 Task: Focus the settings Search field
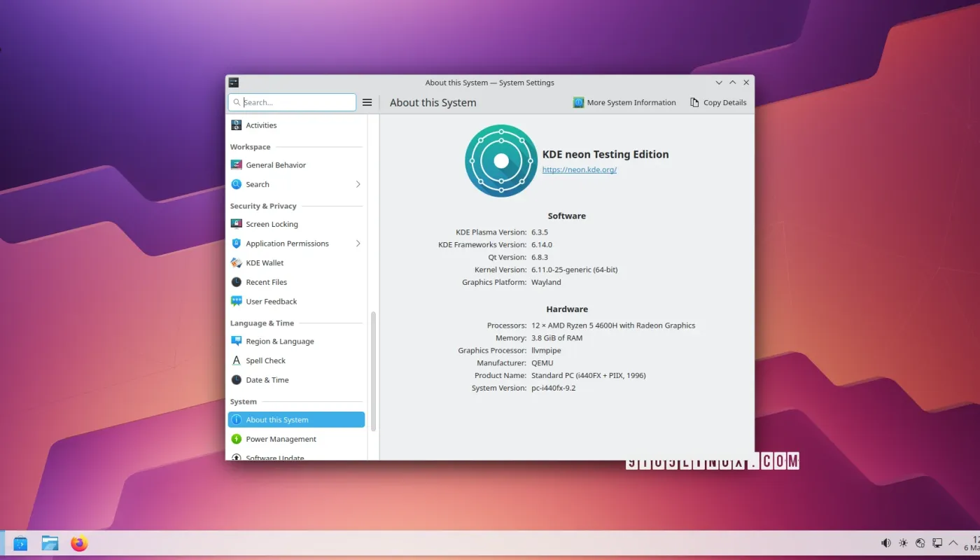pyautogui.click(x=292, y=102)
